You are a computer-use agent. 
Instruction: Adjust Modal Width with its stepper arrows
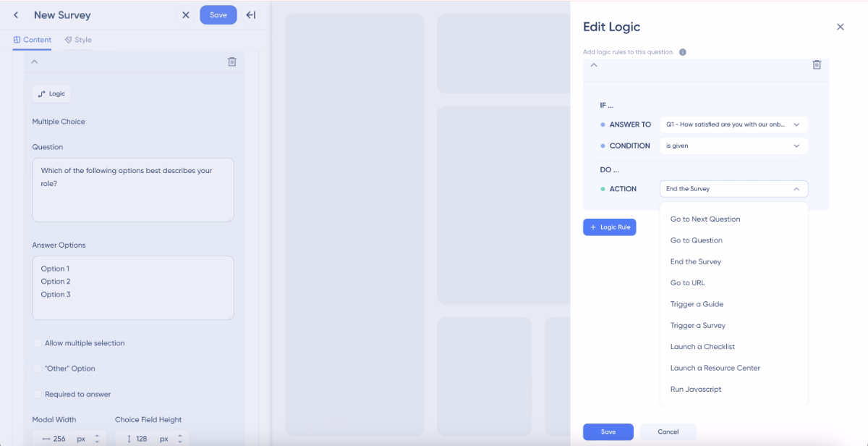(97, 439)
